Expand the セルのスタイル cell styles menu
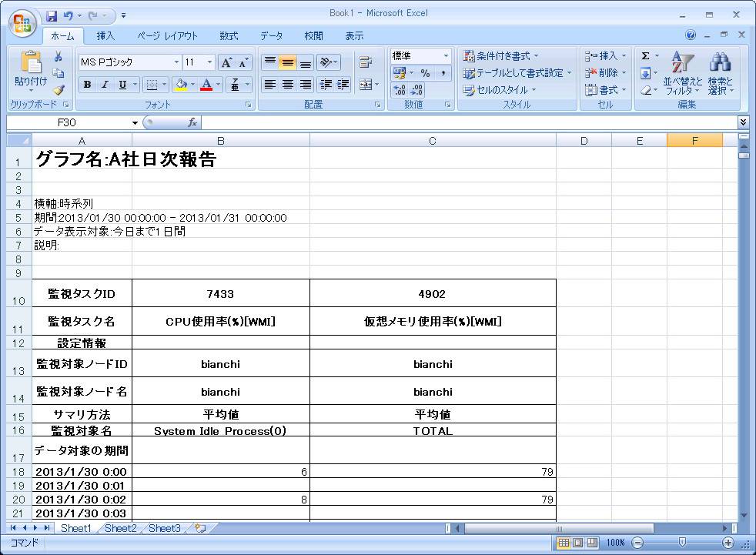This screenshot has width=756, height=555. coord(499,90)
